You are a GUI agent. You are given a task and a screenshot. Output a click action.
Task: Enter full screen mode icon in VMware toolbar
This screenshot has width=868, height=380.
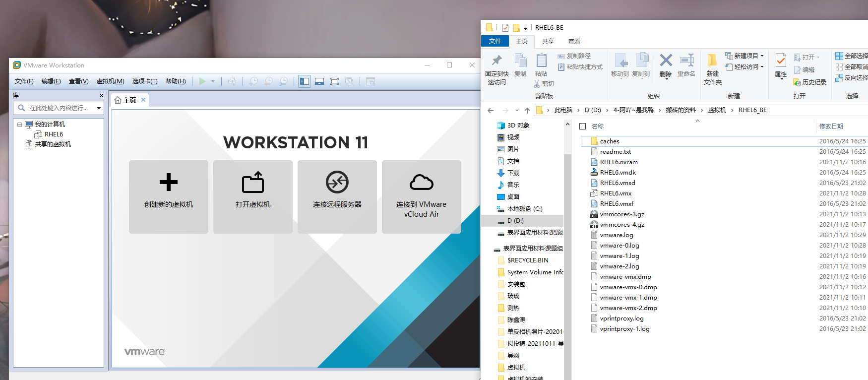(334, 81)
